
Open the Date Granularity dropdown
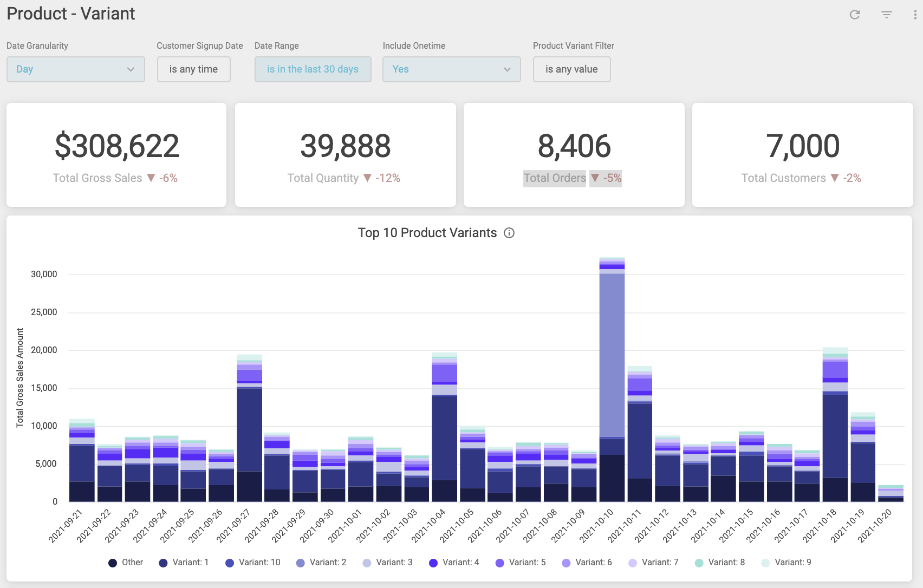coord(75,69)
